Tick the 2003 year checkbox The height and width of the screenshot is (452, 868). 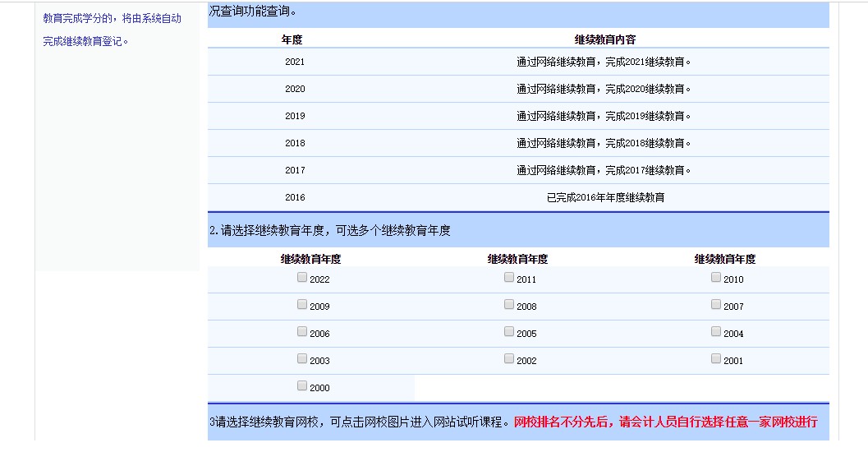302,359
